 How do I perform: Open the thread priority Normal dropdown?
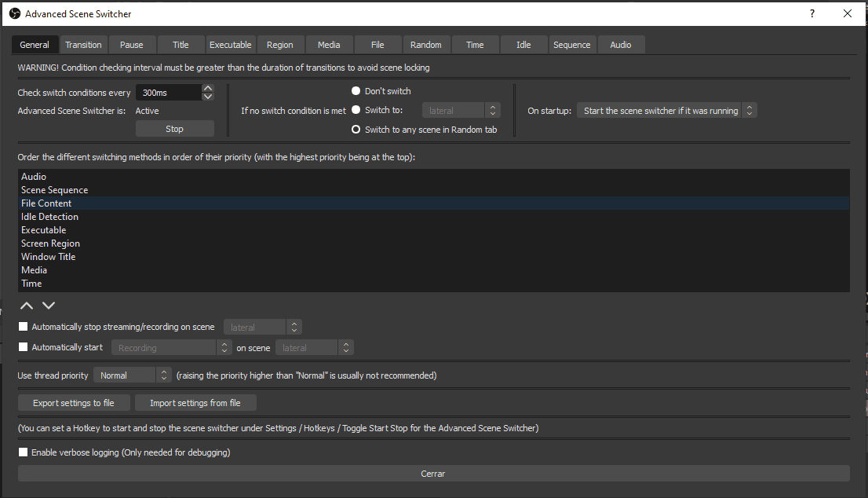click(133, 375)
